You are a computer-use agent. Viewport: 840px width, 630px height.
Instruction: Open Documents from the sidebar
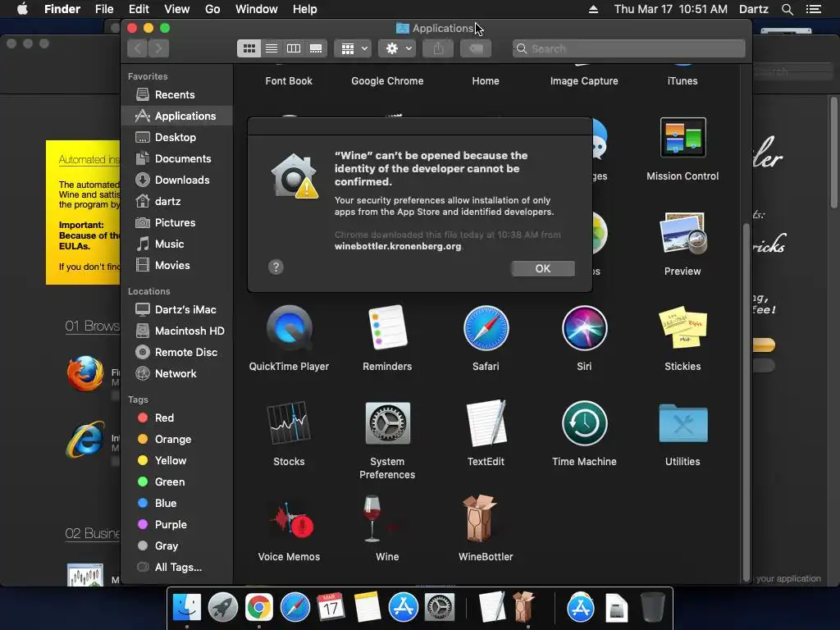click(x=177, y=159)
